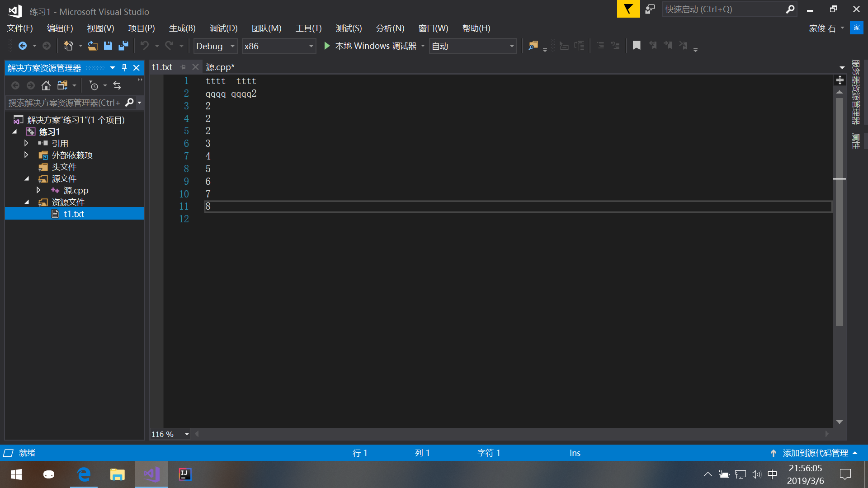
Task: Toggle Chinese input mode in system tray
Action: point(772,474)
